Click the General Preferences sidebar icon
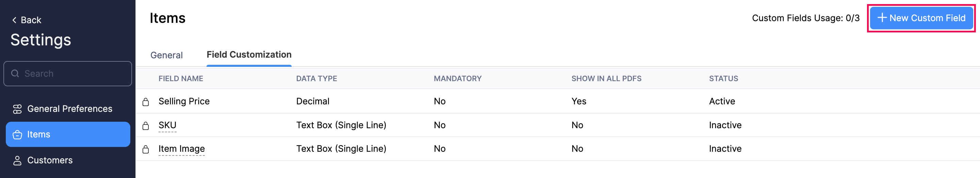This screenshot has width=980, height=178. [x=17, y=109]
